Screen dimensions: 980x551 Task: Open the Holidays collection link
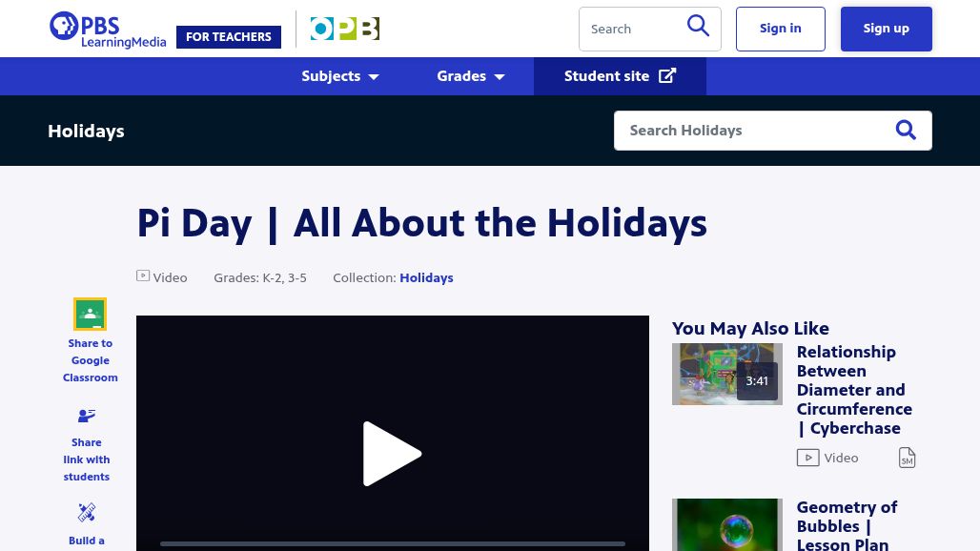click(x=426, y=277)
